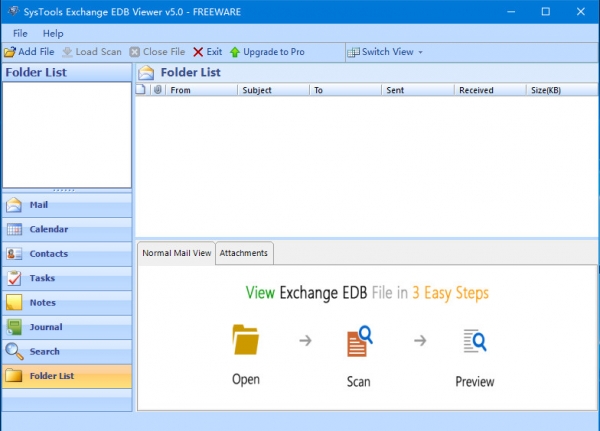Click the Open folder step icon
This screenshot has height=431, width=600.
click(x=245, y=340)
